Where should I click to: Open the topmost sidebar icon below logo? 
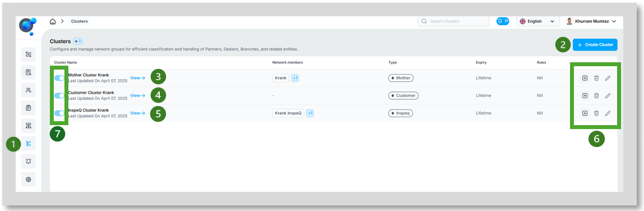click(29, 54)
